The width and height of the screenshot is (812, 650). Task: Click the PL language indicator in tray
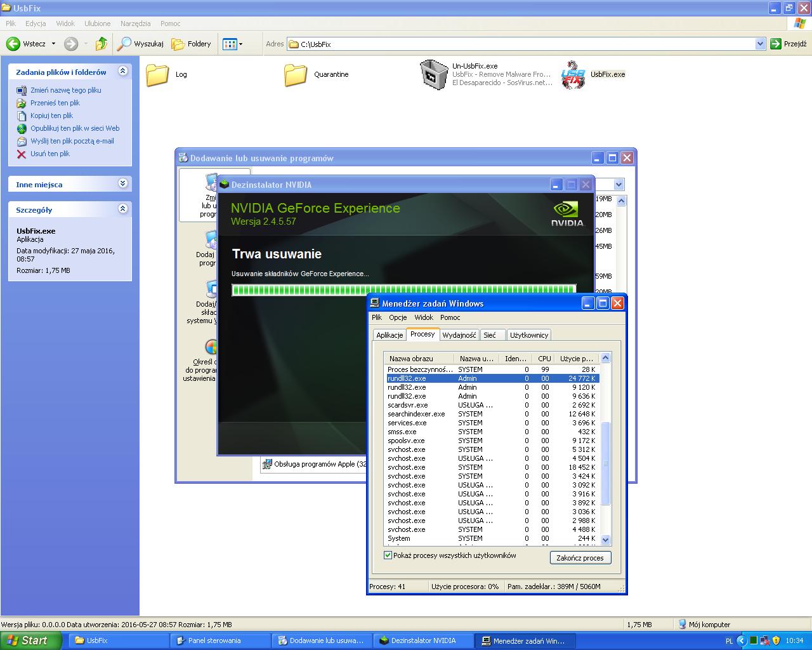tap(728, 640)
